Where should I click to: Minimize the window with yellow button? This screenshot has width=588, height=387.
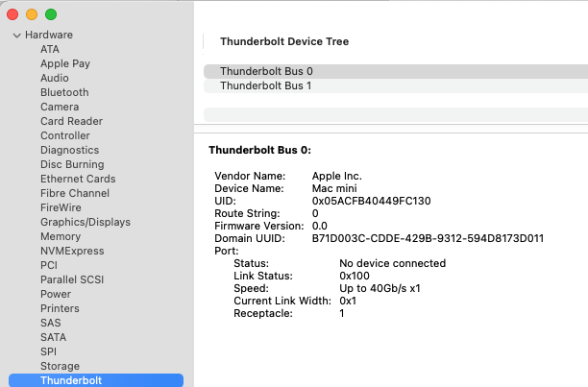(x=32, y=14)
